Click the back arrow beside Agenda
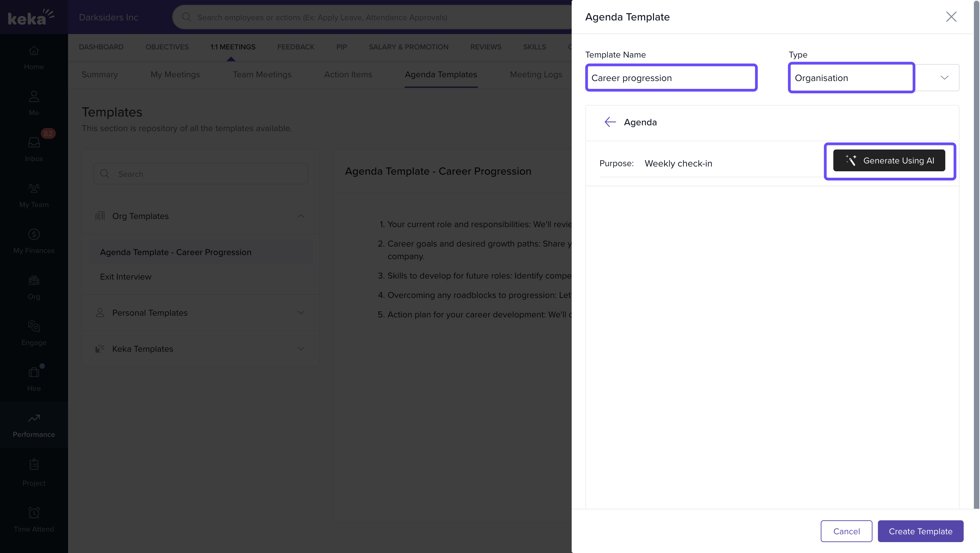 tap(610, 122)
